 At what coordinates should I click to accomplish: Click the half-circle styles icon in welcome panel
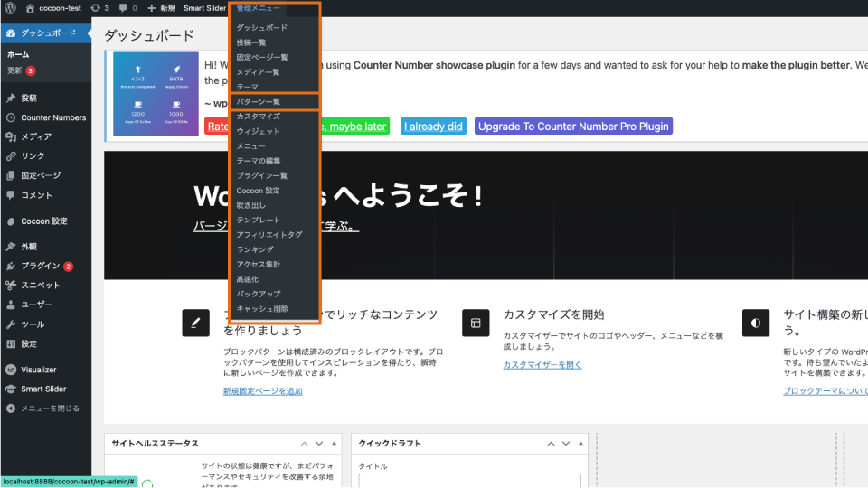tap(756, 324)
